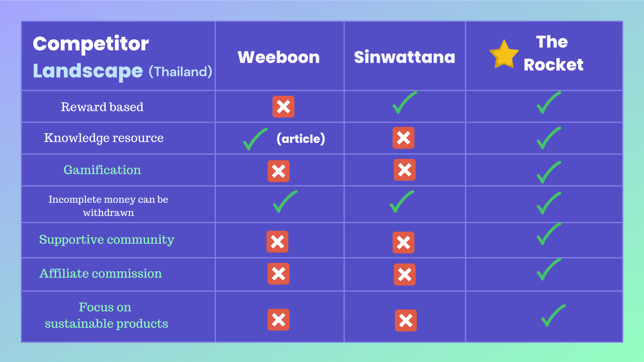Image resolution: width=644 pixels, height=362 pixels.
Task: Click The Rocket's check for sustainable products
Action: pyautogui.click(x=553, y=315)
